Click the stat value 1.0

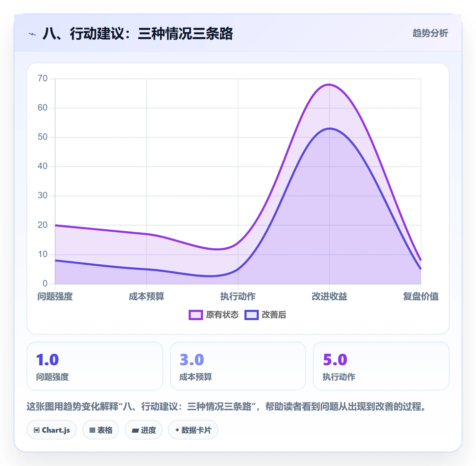coord(48,360)
